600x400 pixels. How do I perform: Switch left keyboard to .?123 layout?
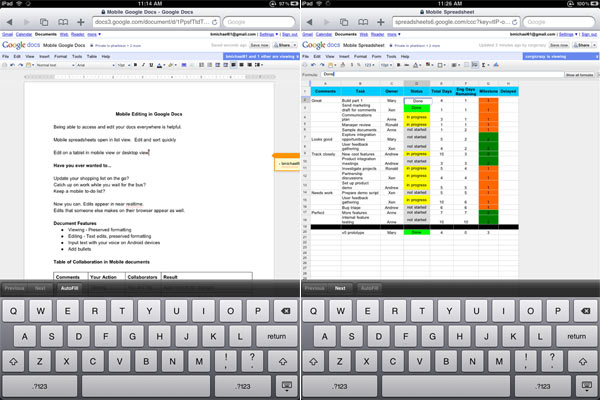pyautogui.click(x=43, y=385)
